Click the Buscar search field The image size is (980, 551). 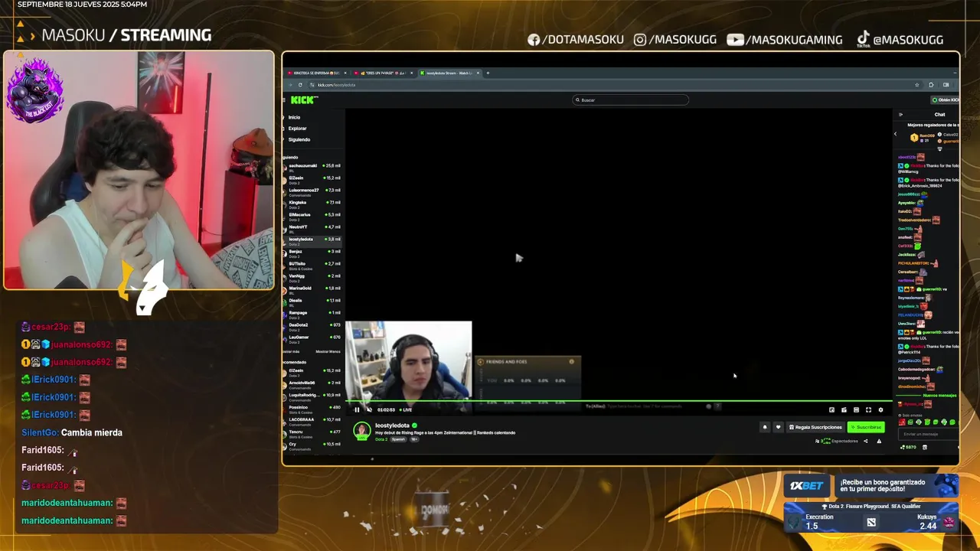(x=631, y=99)
